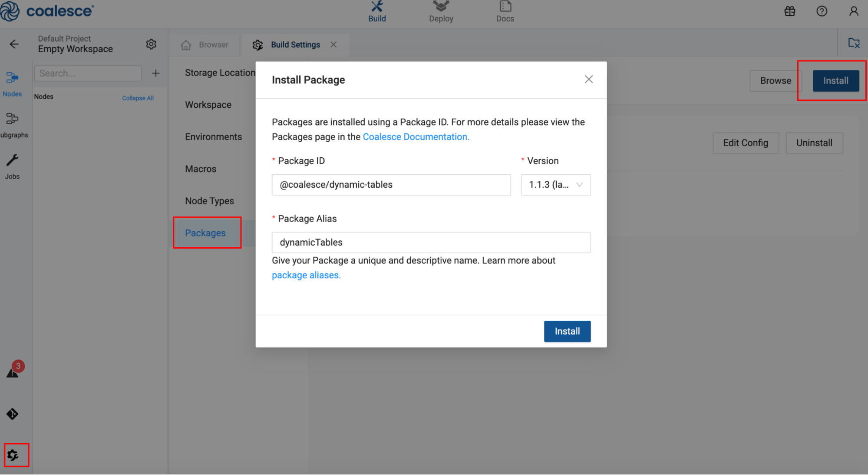Screen dimensions: 868x475
Task: Navigate to the Deploy section
Action: (x=441, y=12)
